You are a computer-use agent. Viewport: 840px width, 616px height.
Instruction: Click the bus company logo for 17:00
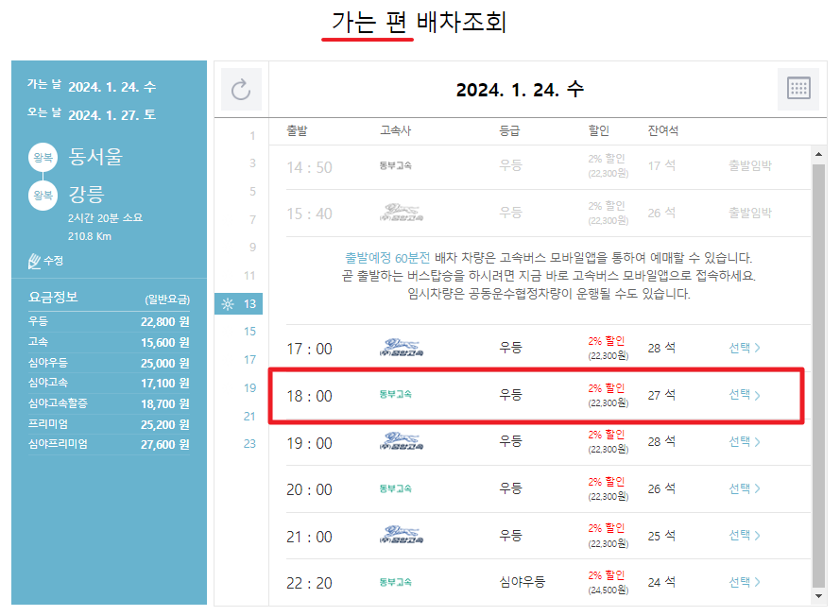tap(402, 349)
